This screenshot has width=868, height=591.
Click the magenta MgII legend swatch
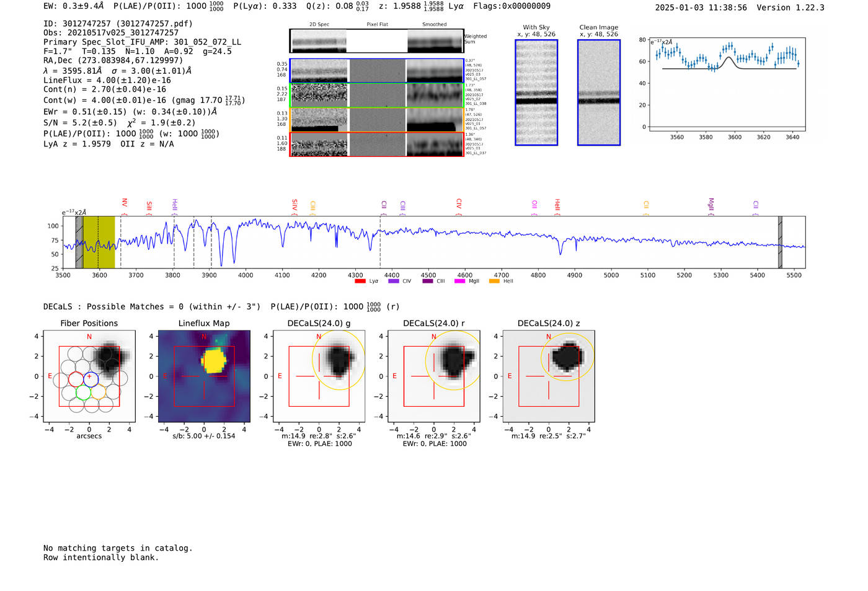click(x=459, y=281)
